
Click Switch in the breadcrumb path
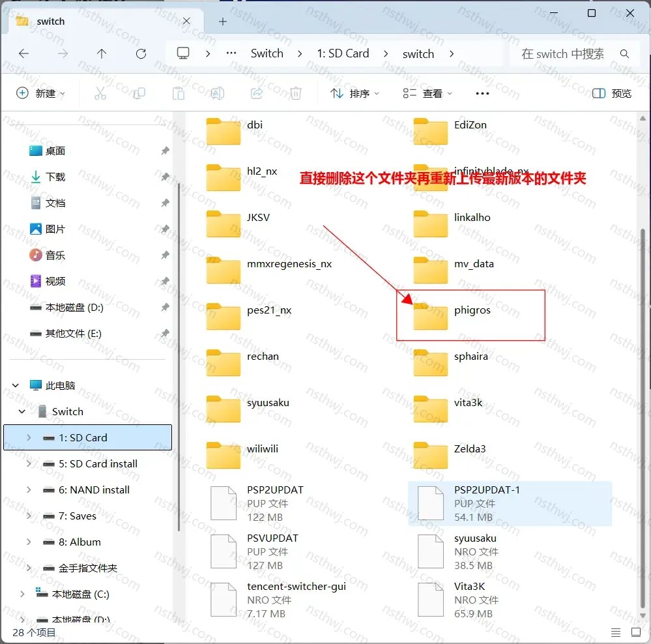coord(267,53)
